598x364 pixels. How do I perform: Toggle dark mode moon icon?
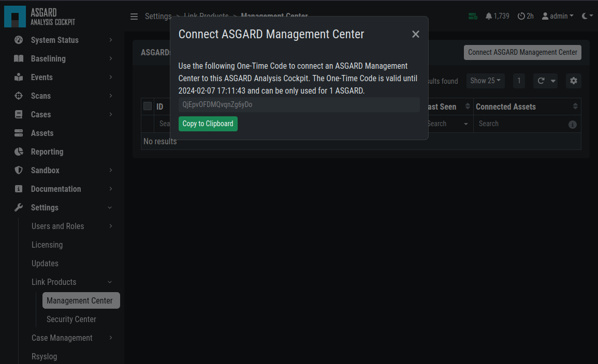[x=585, y=16]
